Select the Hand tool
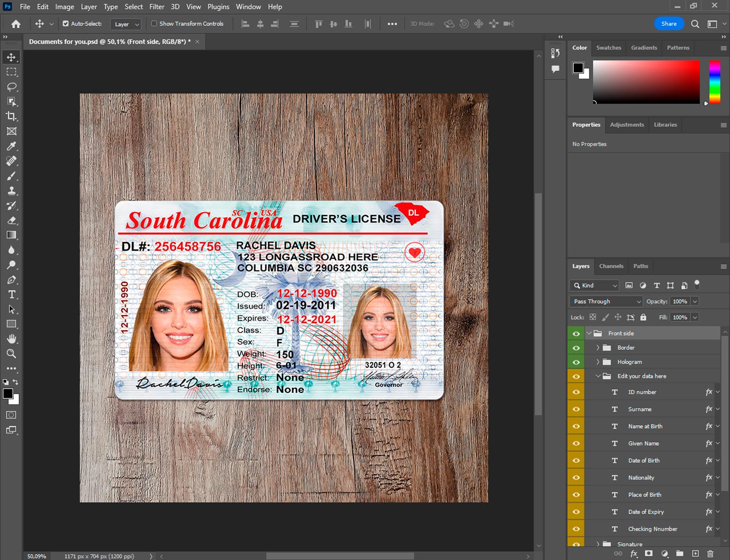The width and height of the screenshot is (730, 560). [x=11, y=339]
